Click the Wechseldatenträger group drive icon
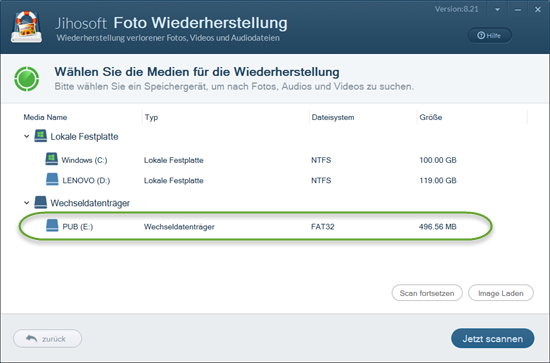 tap(40, 202)
